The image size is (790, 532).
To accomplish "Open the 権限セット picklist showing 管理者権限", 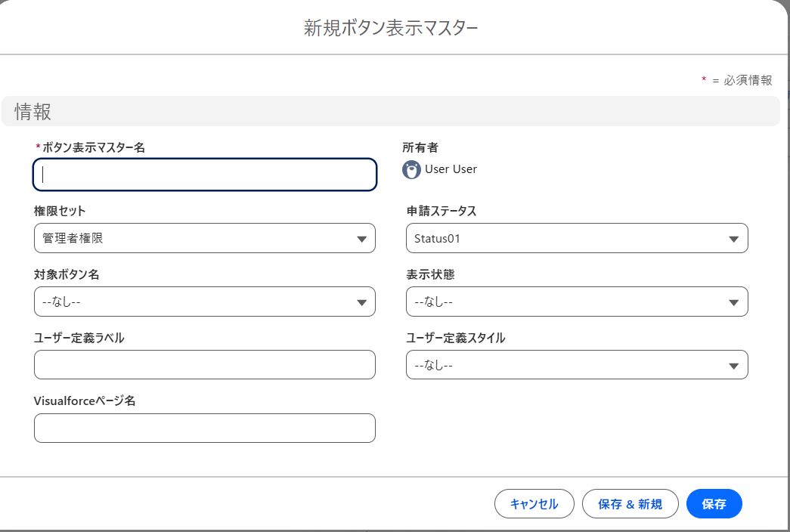I will (204, 238).
